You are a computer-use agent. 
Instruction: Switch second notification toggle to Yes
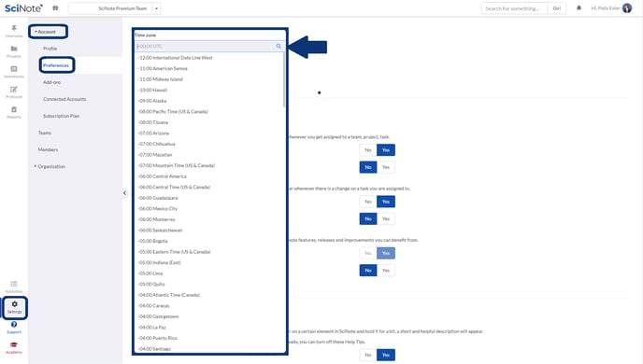[386, 167]
